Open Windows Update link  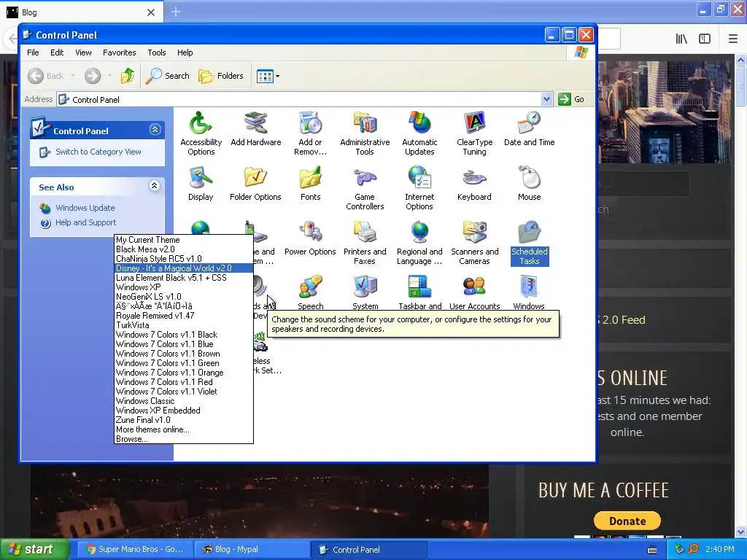coord(85,208)
